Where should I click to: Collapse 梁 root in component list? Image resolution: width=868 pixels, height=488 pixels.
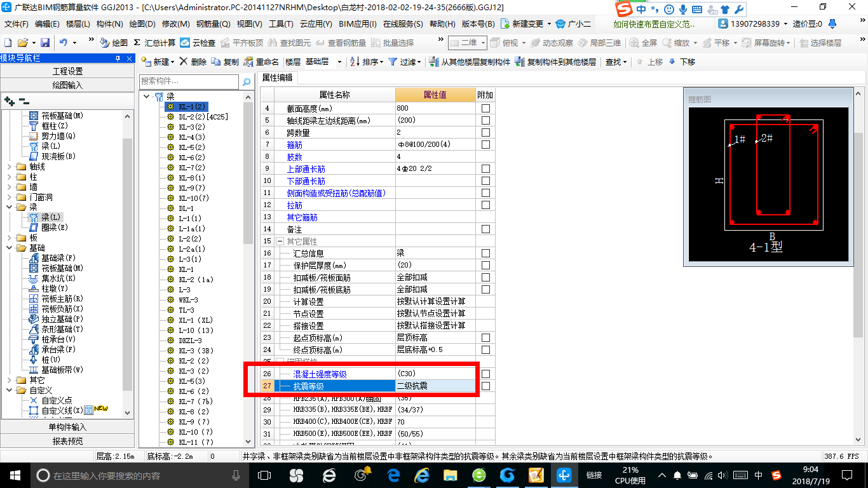pyautogui.click(x=147, y=97)
